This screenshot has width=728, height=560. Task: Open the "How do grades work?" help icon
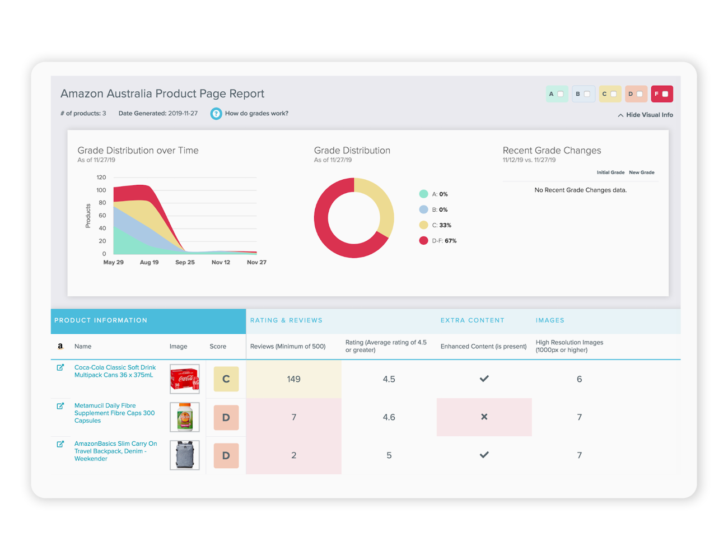click(x=216, y=114)
